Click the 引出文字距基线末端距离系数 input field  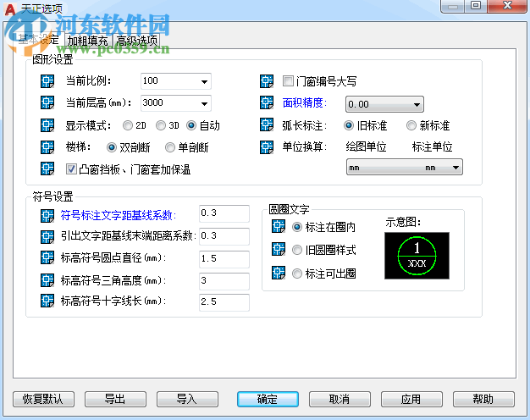point(224,236)
